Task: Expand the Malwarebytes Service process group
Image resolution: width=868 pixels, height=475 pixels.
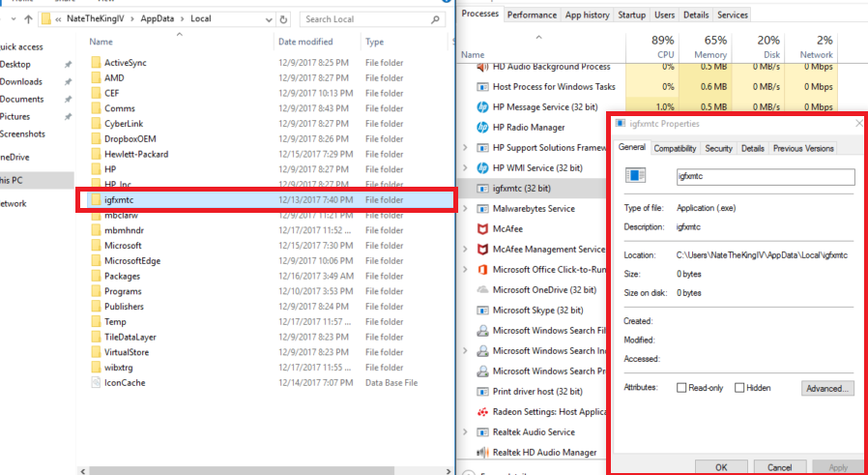Action: coord(466,209)
